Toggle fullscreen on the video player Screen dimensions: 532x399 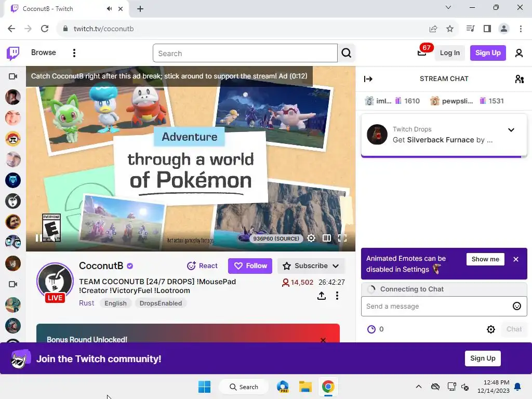[x=342, y=238]
